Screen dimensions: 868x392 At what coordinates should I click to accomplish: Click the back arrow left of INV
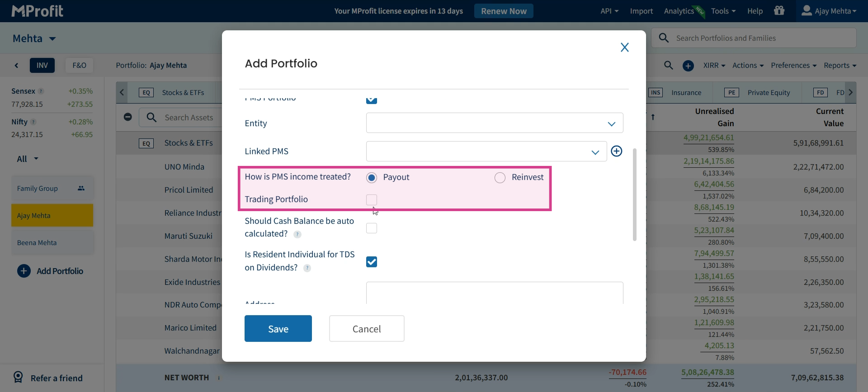click(x=16, y=66)
